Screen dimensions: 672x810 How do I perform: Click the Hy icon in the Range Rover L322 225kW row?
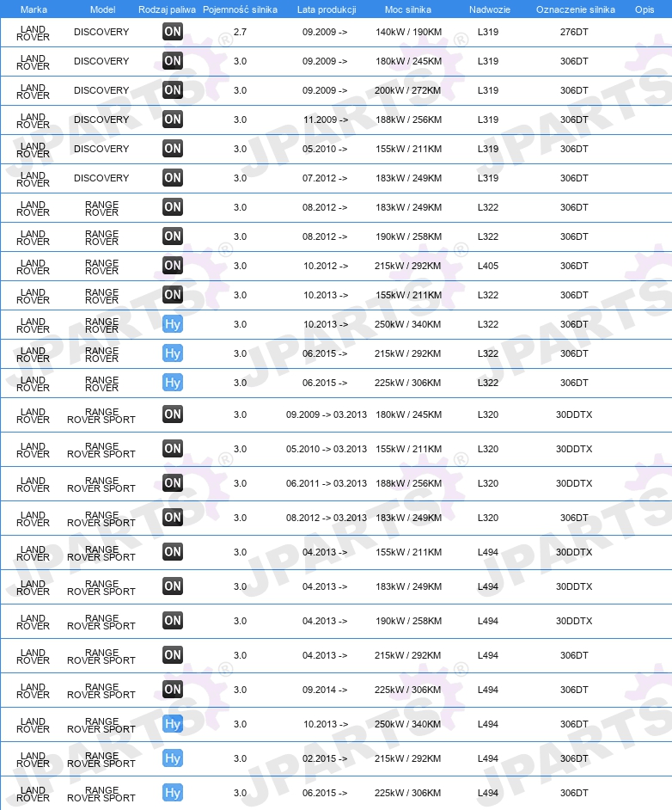pyautogui.click(x=173, y=383)
